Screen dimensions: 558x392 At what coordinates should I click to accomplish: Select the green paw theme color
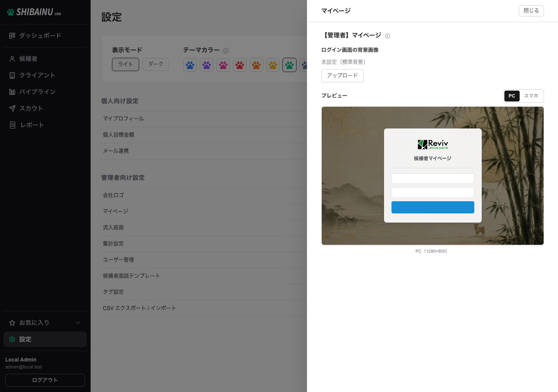pyautogui.click(x=289, y=65)
